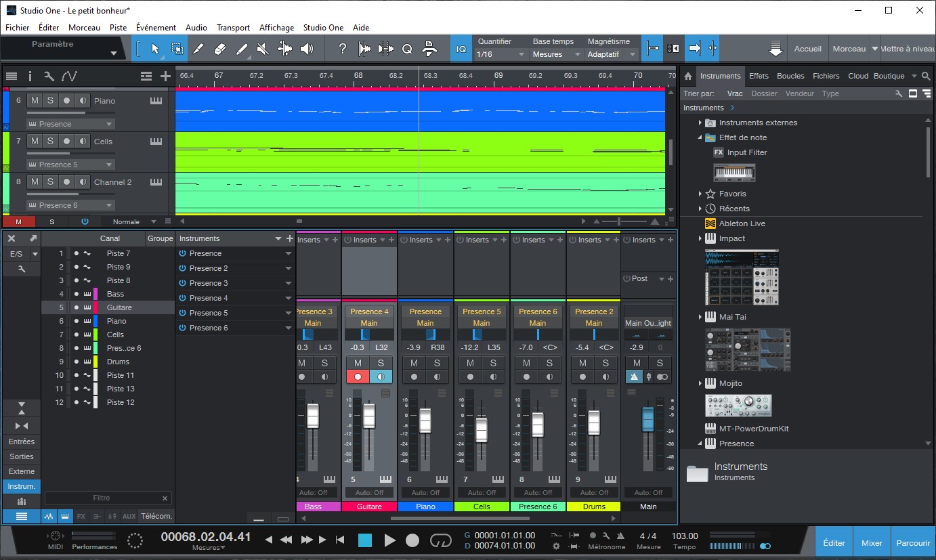This screenshot has width=936, height=560.
Task: Open the Éditer view button
Action: coord(834,542)
